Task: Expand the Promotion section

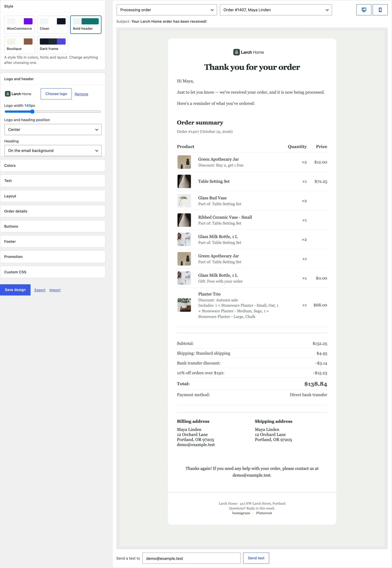Action: pyautogui.click(x=53, y=256)
